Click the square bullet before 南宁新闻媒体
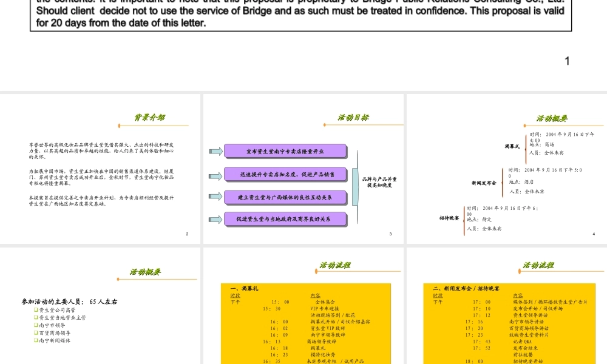This screenshot has height=364, width=607. (x=36, y=340)
